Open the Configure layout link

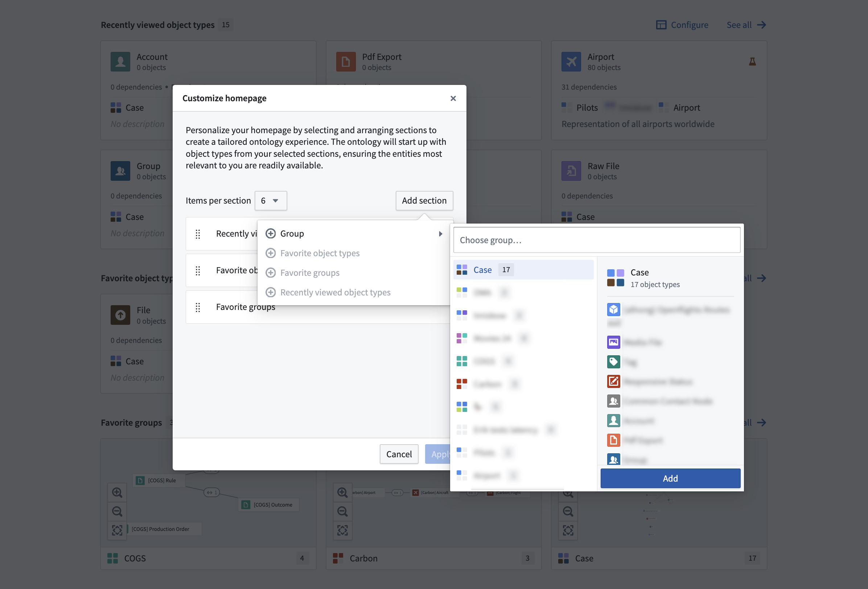[682, 25]
